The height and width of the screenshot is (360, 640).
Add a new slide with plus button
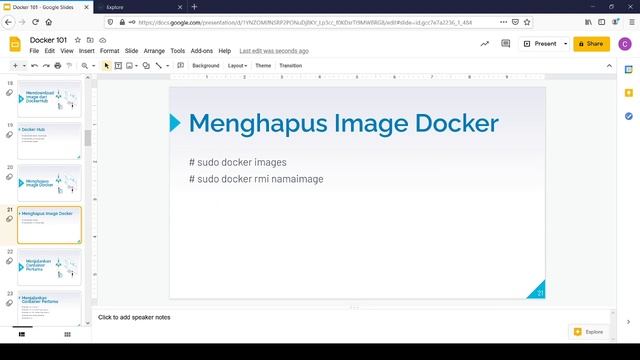coord(15,66)
